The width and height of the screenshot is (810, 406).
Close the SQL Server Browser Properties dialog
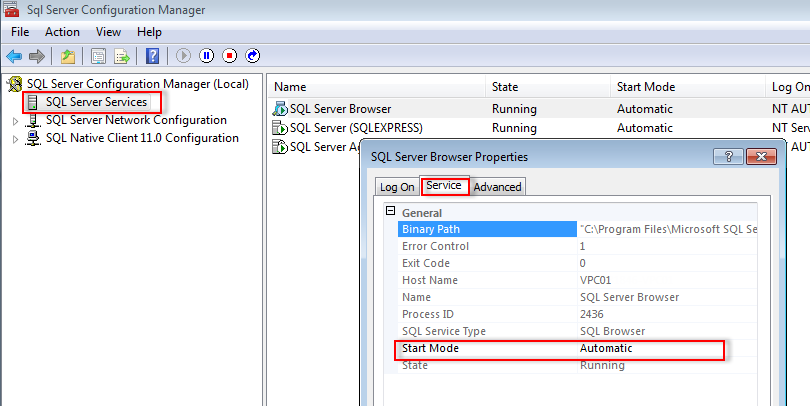point(761,157)
